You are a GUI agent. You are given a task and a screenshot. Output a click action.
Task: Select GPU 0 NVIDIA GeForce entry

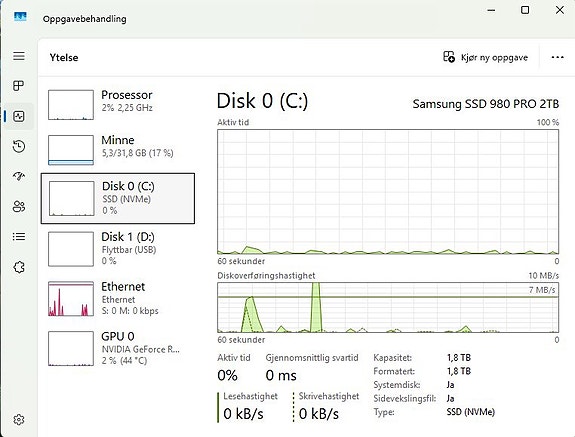(118, 348)
